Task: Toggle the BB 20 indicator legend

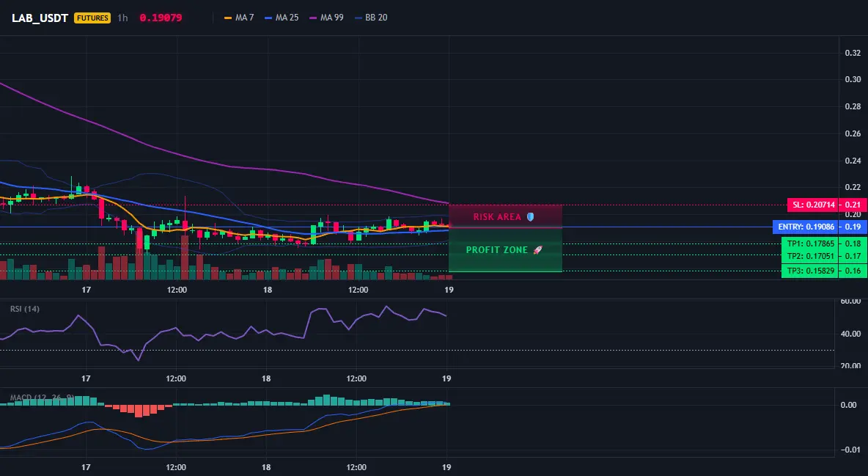Action: pyautogui.click(x=372, y=18)
